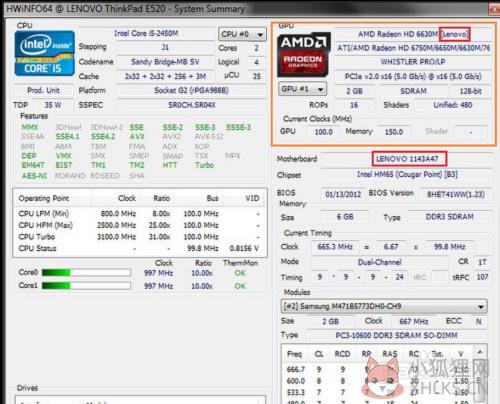Click the AES-NI feature indicator
The width and height of the screenshot is (500, 404).
coord(34,176)
